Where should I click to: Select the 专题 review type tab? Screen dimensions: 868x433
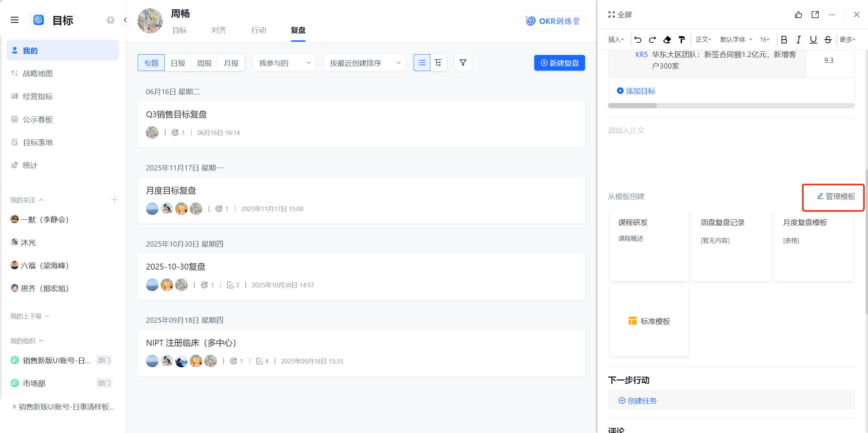click(x=151, y=63)
